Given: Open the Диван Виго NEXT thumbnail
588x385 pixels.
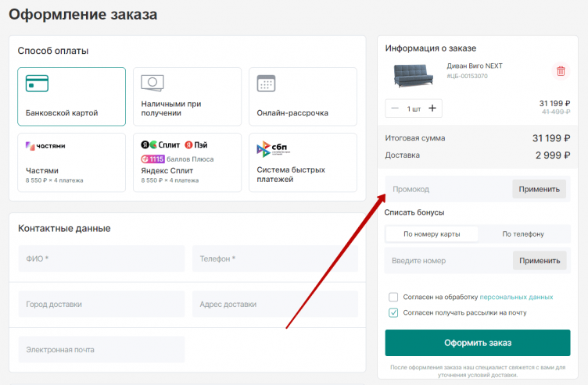Looking at the screenshot, I should (414, 75).
